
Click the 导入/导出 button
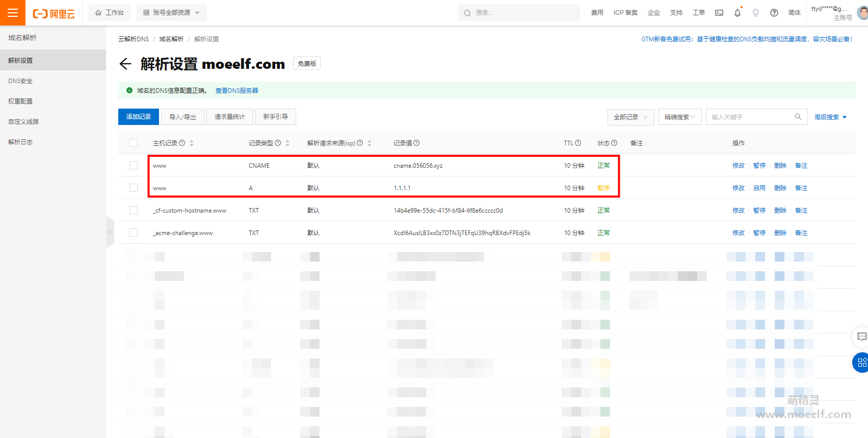pyautogui.click(x=182, y=117)
